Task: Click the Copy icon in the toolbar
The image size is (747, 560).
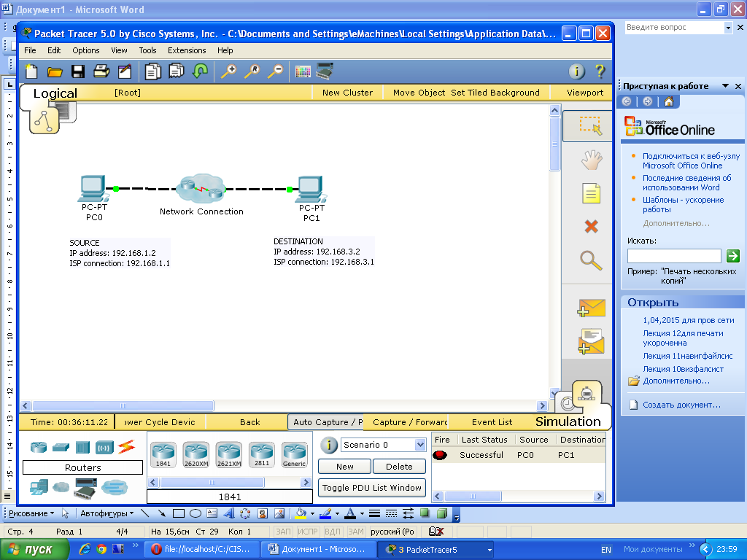Action: coord(153,71)
